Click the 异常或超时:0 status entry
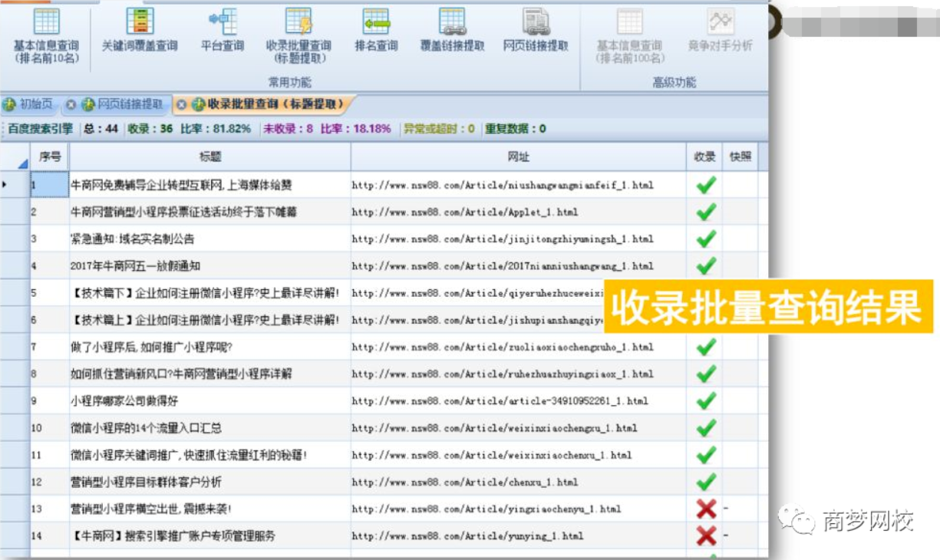 click(x=439, y=129)
